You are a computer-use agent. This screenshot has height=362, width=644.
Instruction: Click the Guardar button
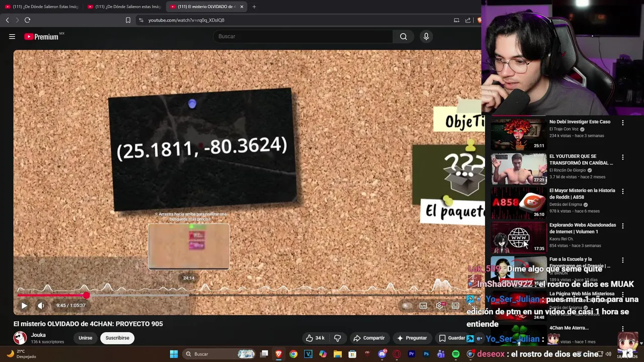pyautogui.click(x=452, y=338)
